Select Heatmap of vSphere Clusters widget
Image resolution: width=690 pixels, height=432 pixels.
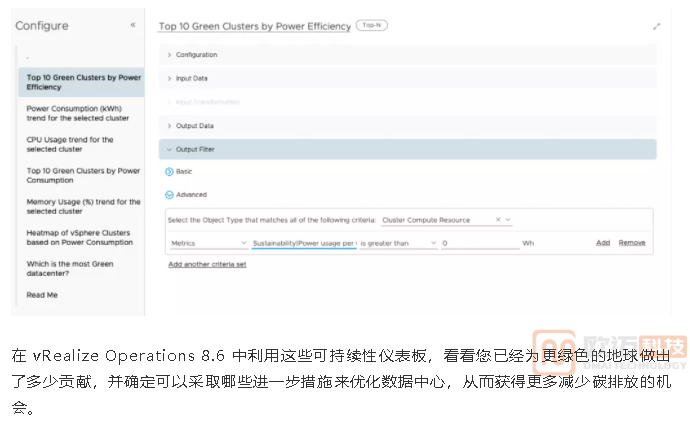[81, 238]
